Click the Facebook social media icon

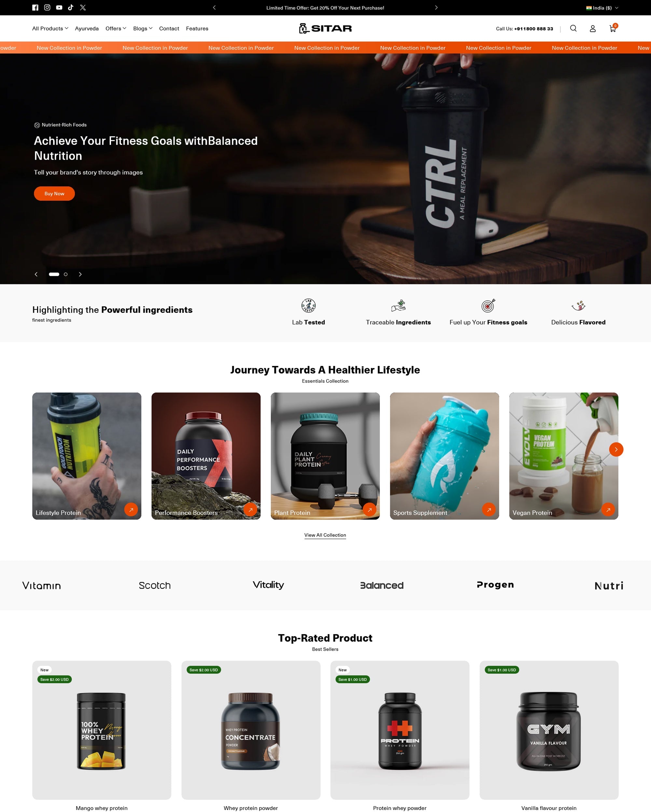pyautogui.click(x=35, y=7)
